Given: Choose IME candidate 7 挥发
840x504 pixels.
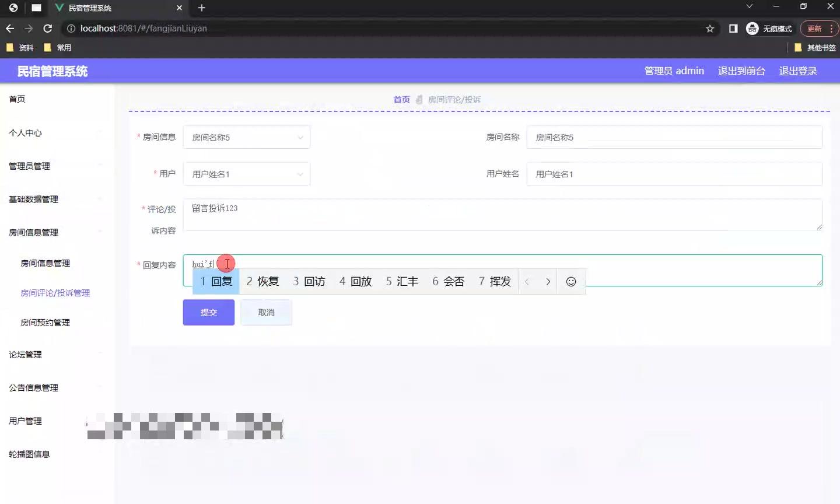Looking at the screenshot, I should click(x=495, y=281).
